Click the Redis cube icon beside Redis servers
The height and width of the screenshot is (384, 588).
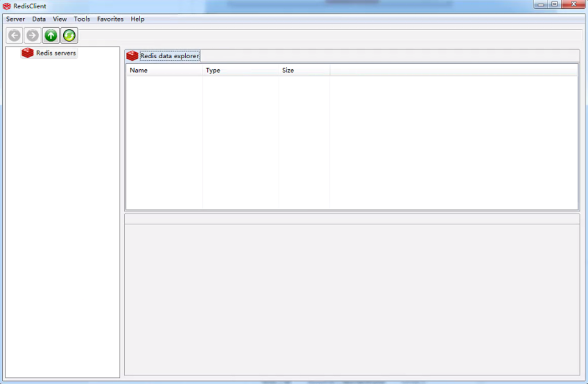pos(26,53)
